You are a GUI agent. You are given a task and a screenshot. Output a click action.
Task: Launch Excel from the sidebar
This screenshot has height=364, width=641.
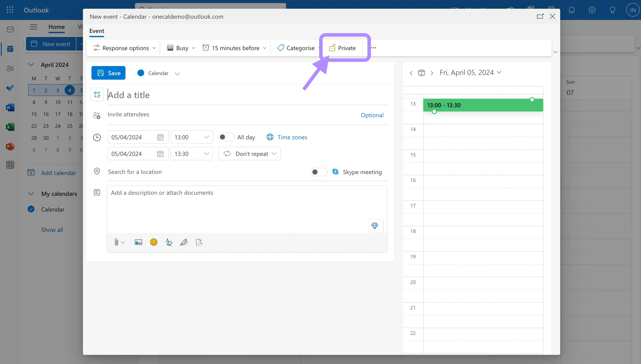click(10, 127)
